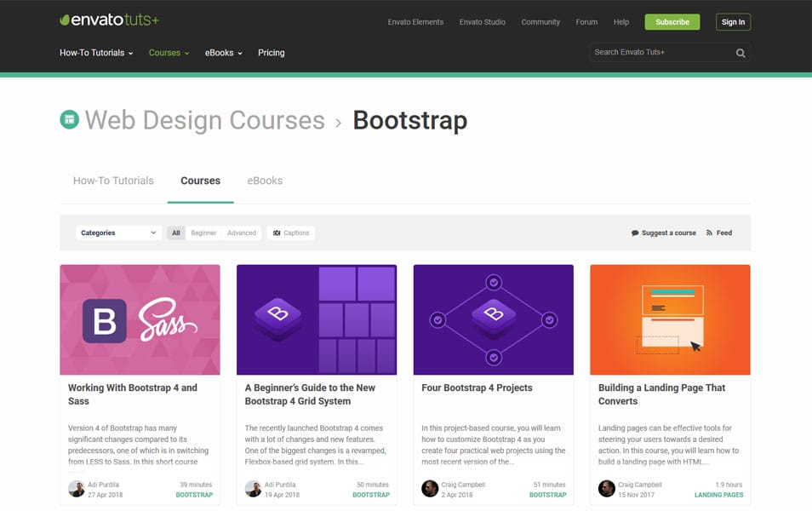The image size is (812, 511).
Task: Click the 1.9 hours duration text
Action: (x=729, y=485)
